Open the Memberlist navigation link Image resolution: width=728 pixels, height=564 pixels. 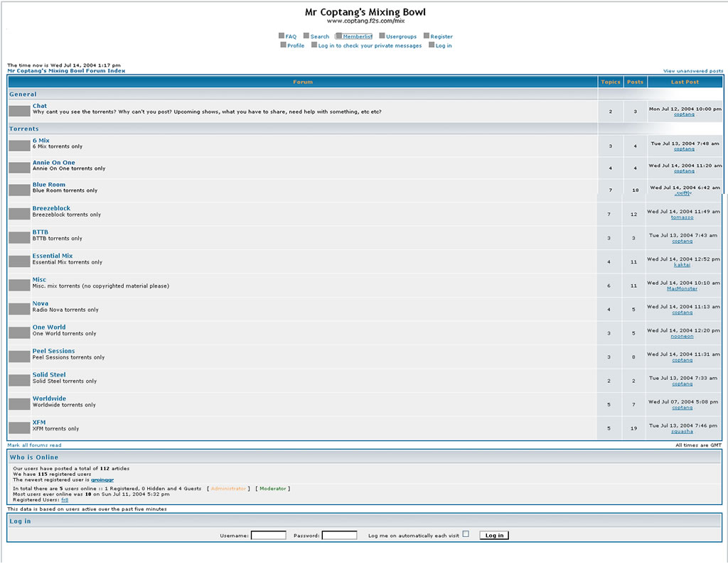point(358,36)
